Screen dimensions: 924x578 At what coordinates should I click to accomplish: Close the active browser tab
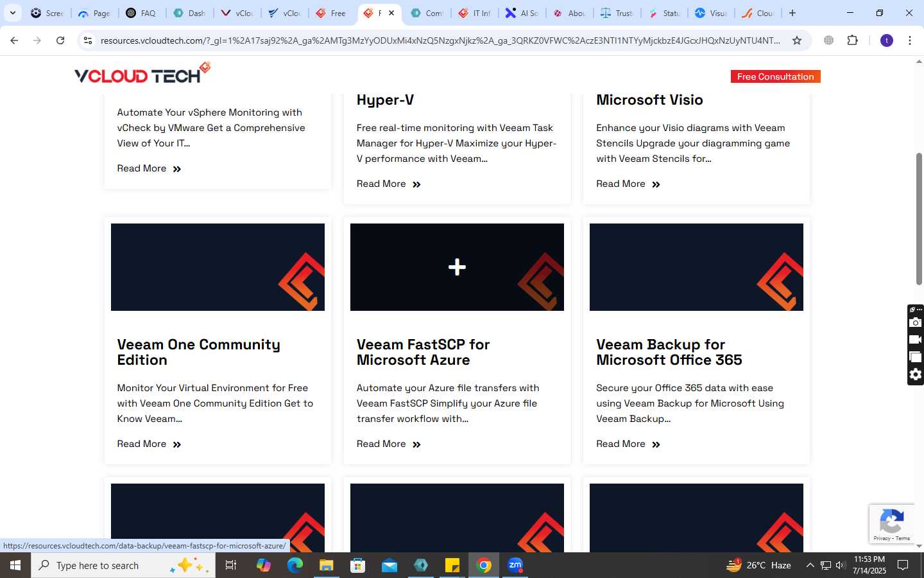(x=391, y=13)
